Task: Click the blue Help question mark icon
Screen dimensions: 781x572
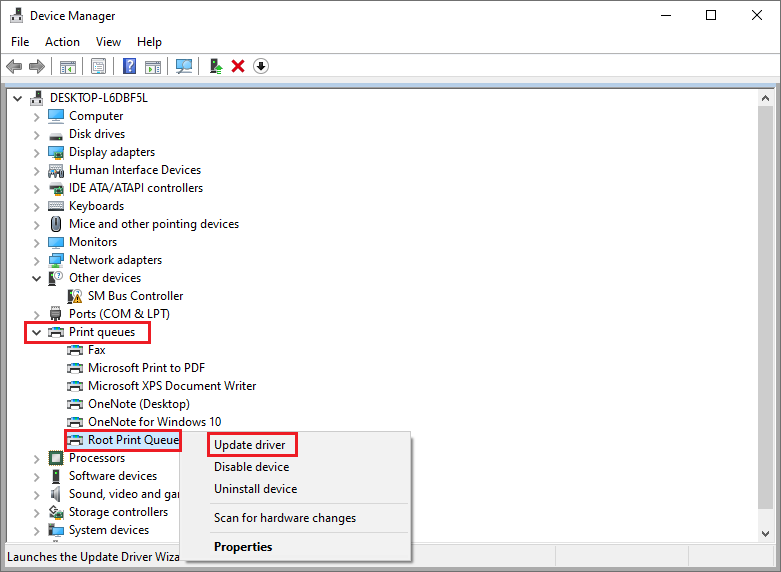Action: tap(130, 66)
